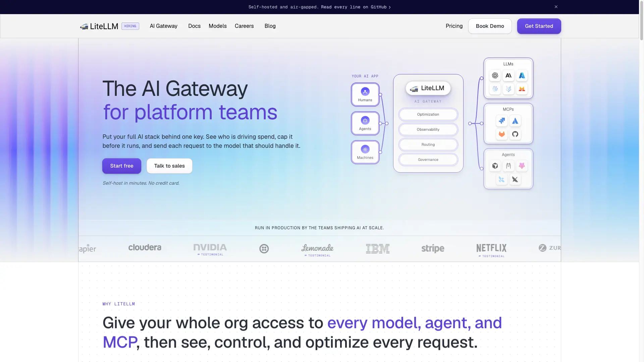
Task: Click the Agents robot icon
Action: click(x=365, y=120)
